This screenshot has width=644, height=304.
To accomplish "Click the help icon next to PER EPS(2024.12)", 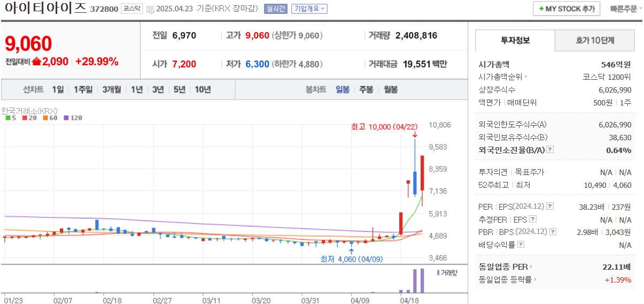I will [x=550, y=207].
